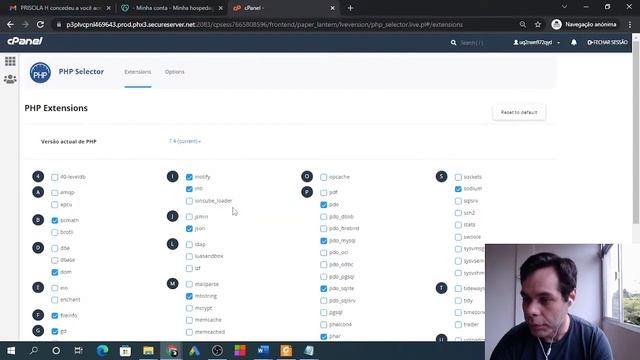Close the Minha conta browser tab
This screenshot has height=360, width=640.
pos(221,8)
